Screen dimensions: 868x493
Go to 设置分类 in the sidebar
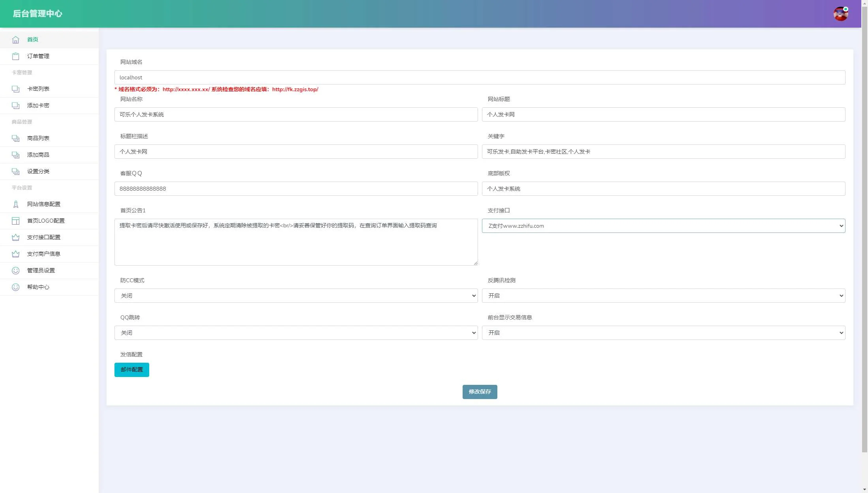click(x=38, y=171)
